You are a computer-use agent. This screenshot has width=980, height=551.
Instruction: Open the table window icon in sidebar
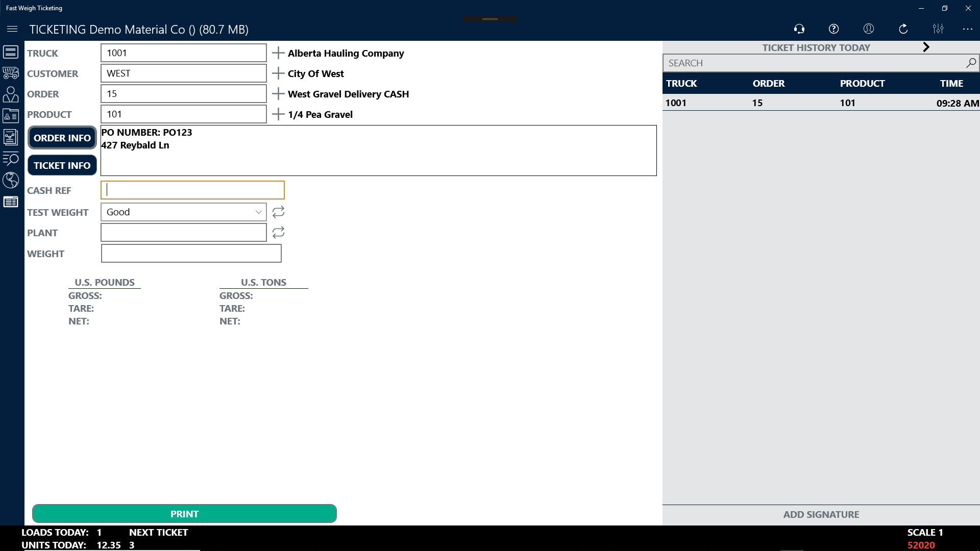pos(11,202)
